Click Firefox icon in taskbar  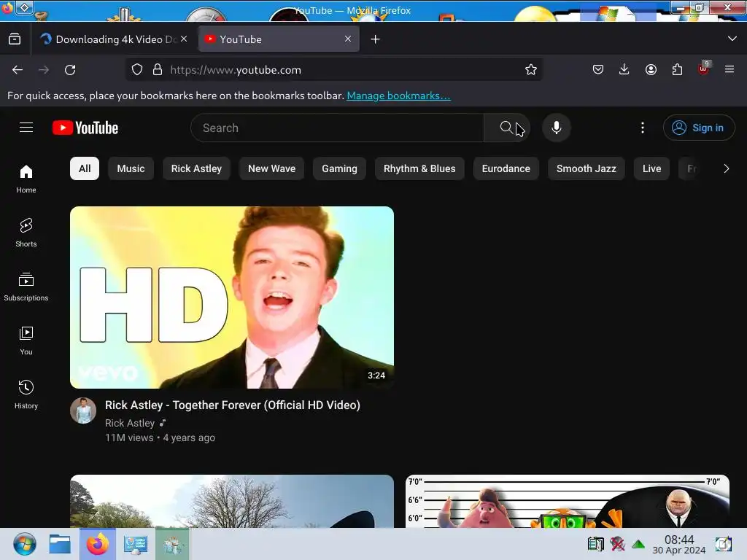point(97,544)
